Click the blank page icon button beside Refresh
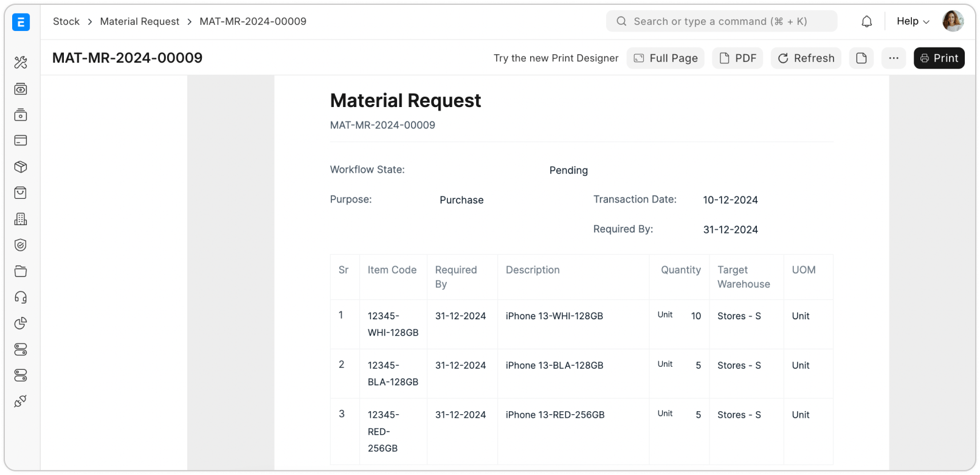The image size is (980, 475). tap(861, 58)
